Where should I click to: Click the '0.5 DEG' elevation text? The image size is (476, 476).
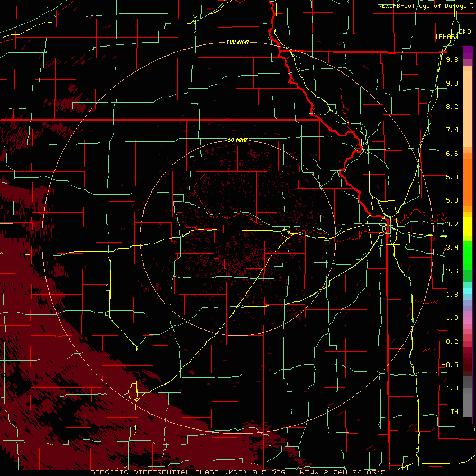coord(270,472)
